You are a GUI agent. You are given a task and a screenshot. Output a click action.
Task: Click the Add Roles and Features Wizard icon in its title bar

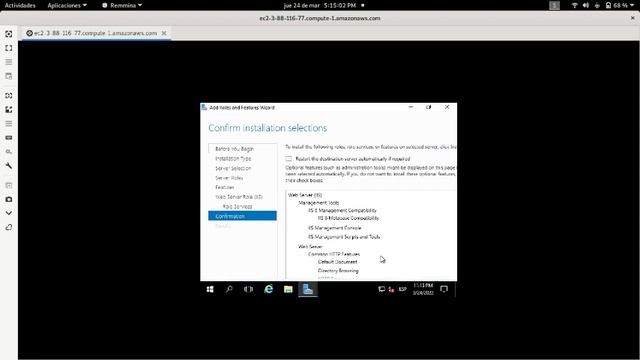[204, 107]
